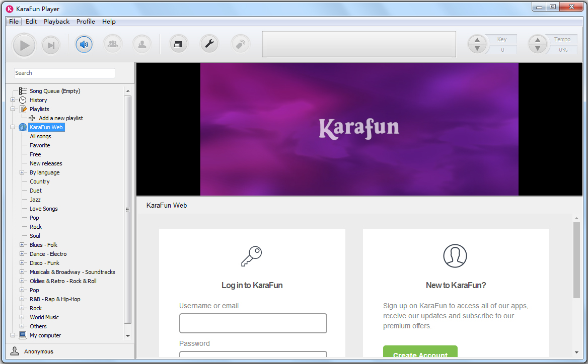
Task: Click the KaraFun Web globe icon
Action: (x=23, y=127)
